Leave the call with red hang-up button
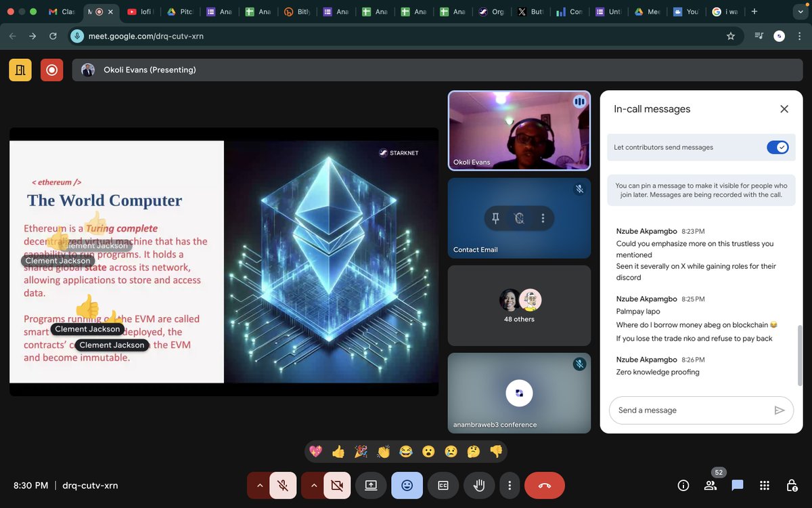This screenshot has height=508, width=812. point(545,485)
